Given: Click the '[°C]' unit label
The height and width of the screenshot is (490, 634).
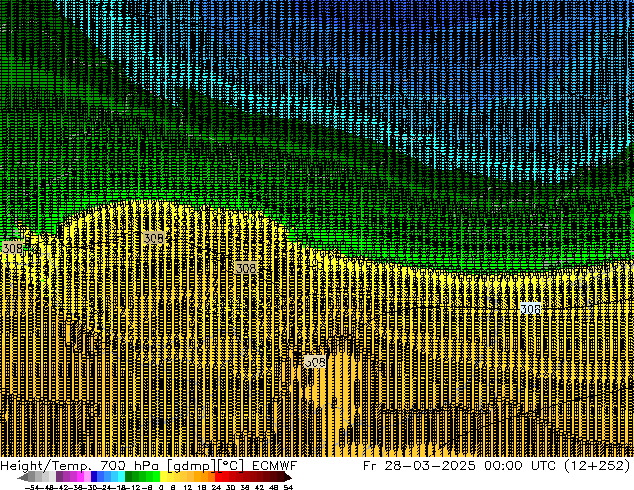Looking at the screenshot, I should pyautogui.click(x=231, y=466).
